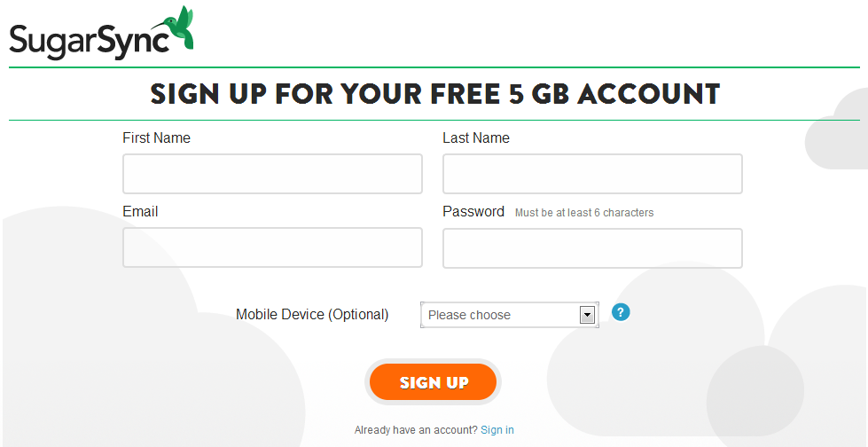This screenshot has height=447, width=868.
Task: Click into the Email text box
Action: coord(272,247)
